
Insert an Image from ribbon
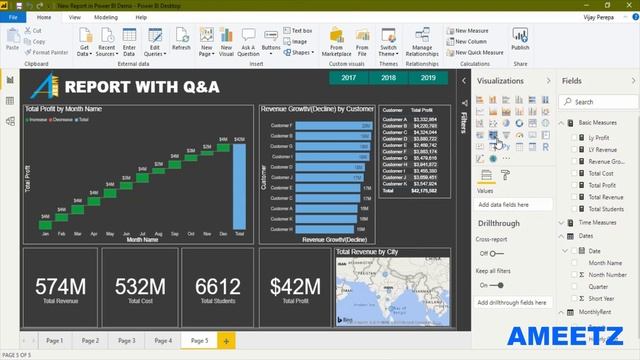point(296,42)
